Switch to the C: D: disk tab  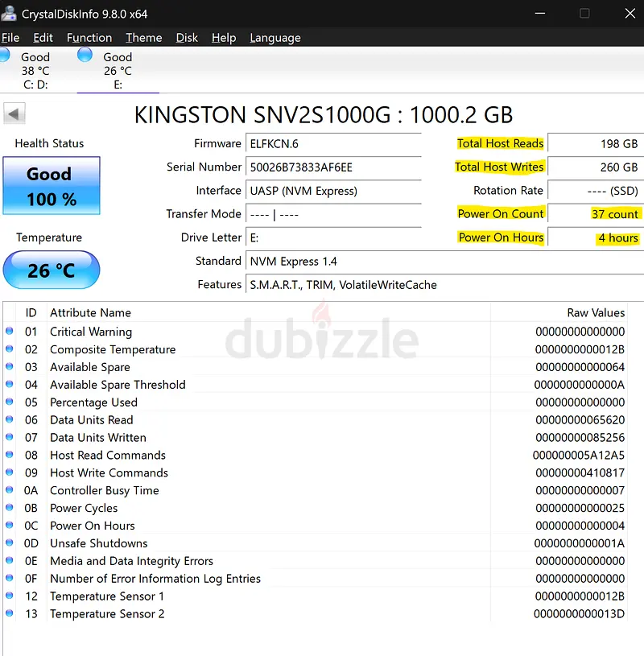[35, 71]
